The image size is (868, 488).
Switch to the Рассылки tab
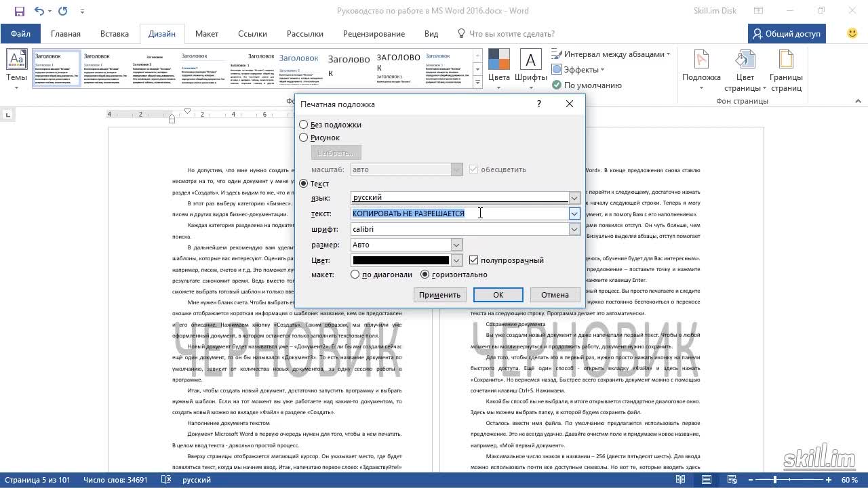tap(304, 34)
